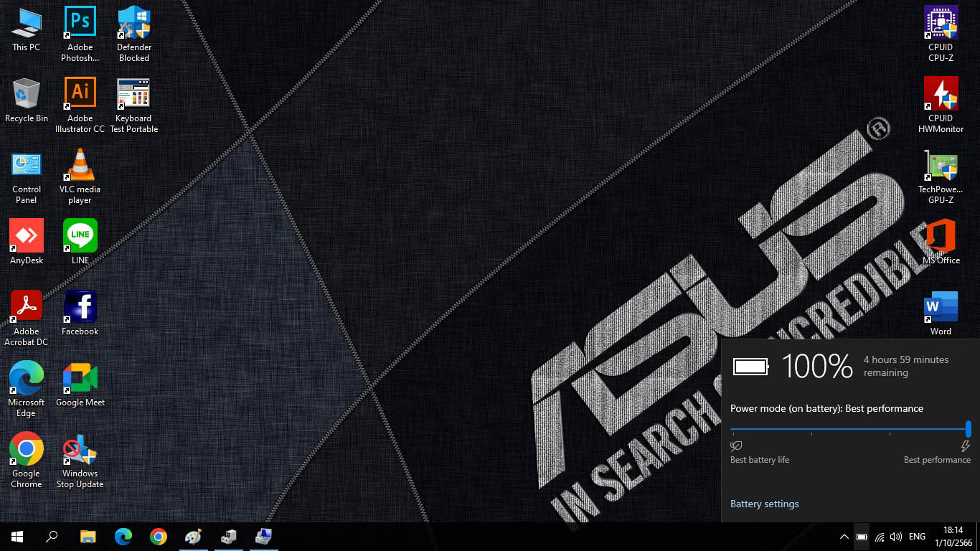Select Keyboard Test Portable icon
The image size is (980, 551).
[134, 105]
